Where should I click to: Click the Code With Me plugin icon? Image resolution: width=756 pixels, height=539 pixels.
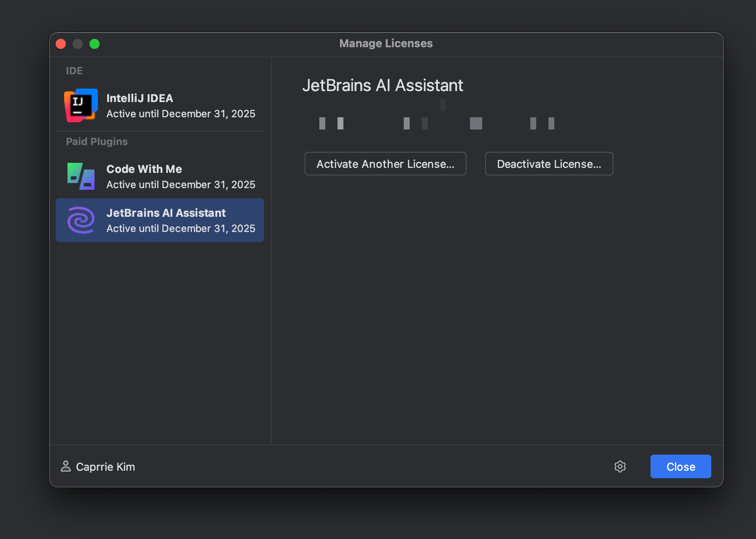[81, 176]
